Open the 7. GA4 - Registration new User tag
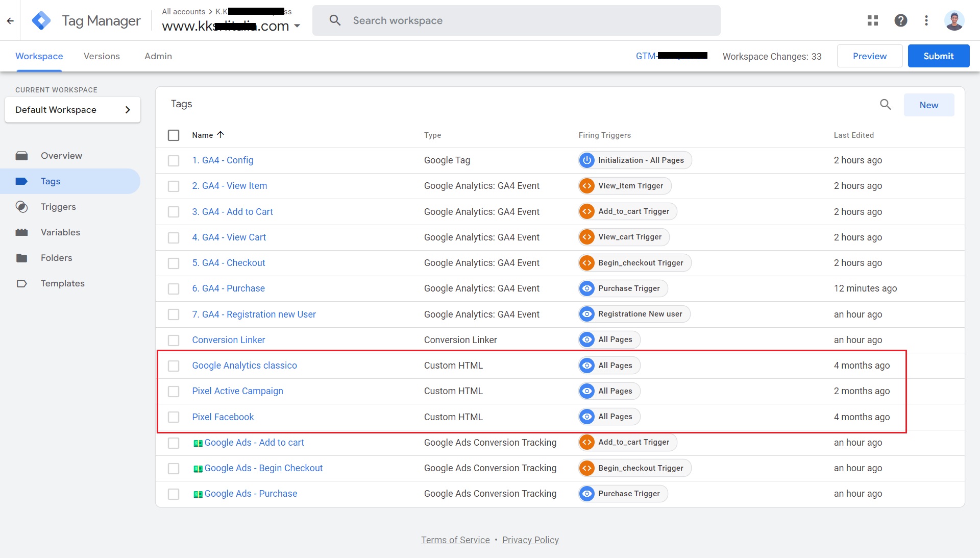This screenshot has width=980, height=558. point(254,314)
